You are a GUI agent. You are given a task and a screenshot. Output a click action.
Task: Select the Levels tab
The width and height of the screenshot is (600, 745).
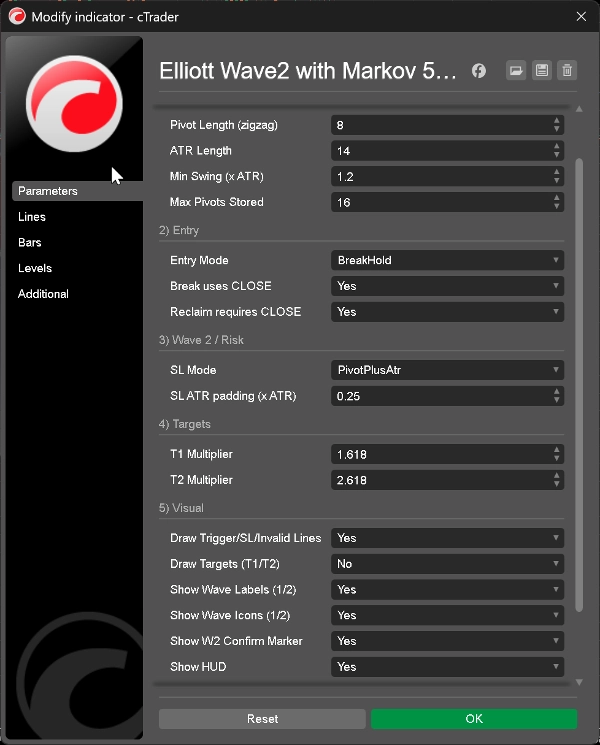[x=35, y=268]
